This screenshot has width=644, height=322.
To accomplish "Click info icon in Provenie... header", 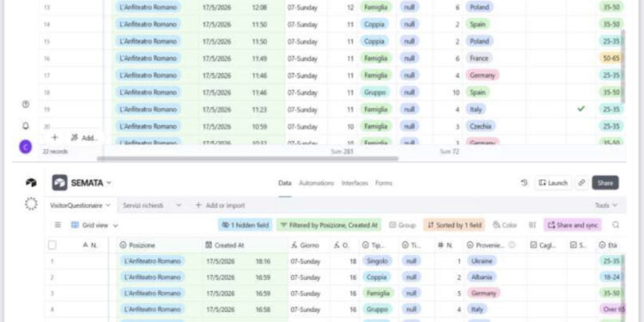I will coord(512,246).
